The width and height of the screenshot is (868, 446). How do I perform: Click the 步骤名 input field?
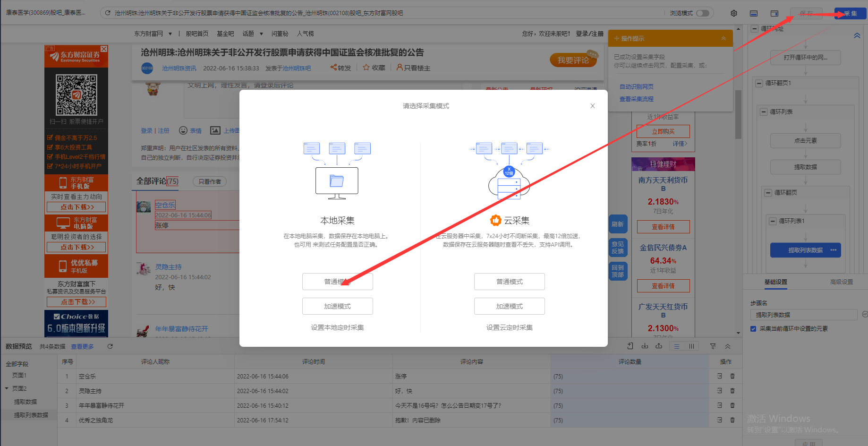804,315
